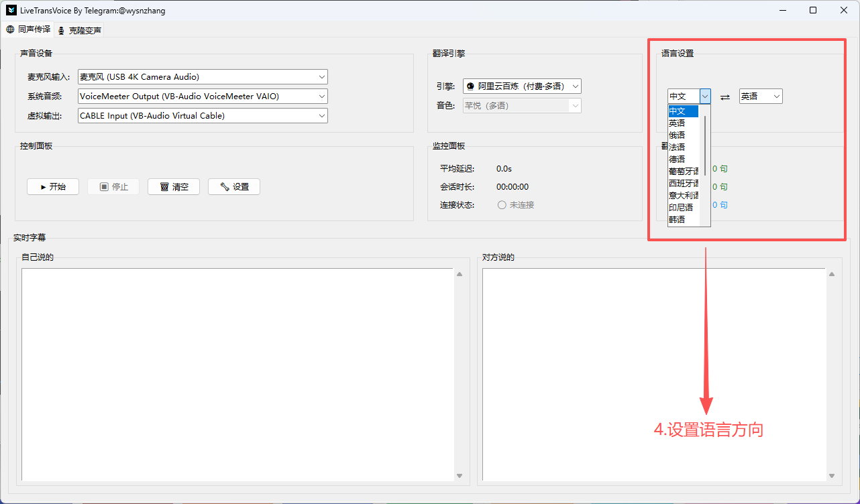The width and height of the screenshot is (860, 504).
Task: Open target language 英语 dropdown
Action: [761, 97]
